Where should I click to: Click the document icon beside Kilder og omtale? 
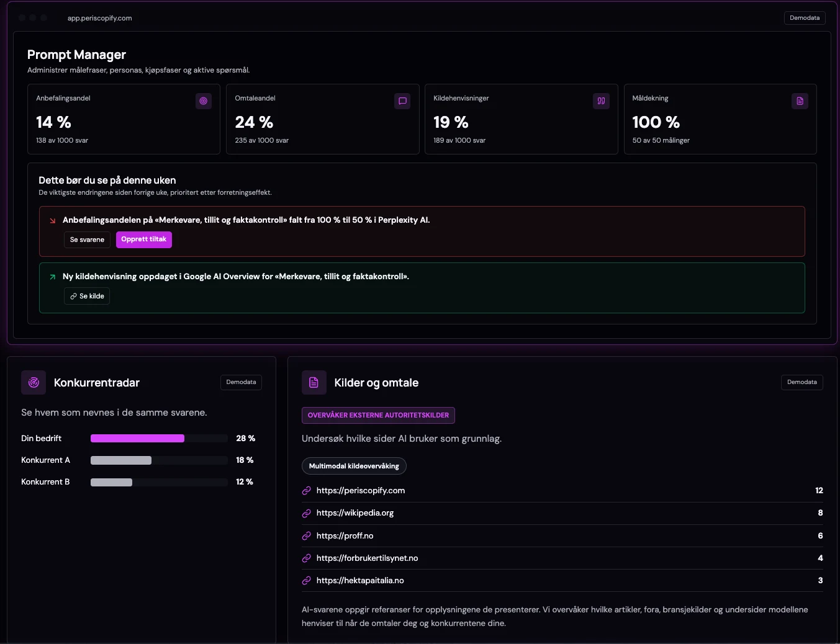pos(314,383)
